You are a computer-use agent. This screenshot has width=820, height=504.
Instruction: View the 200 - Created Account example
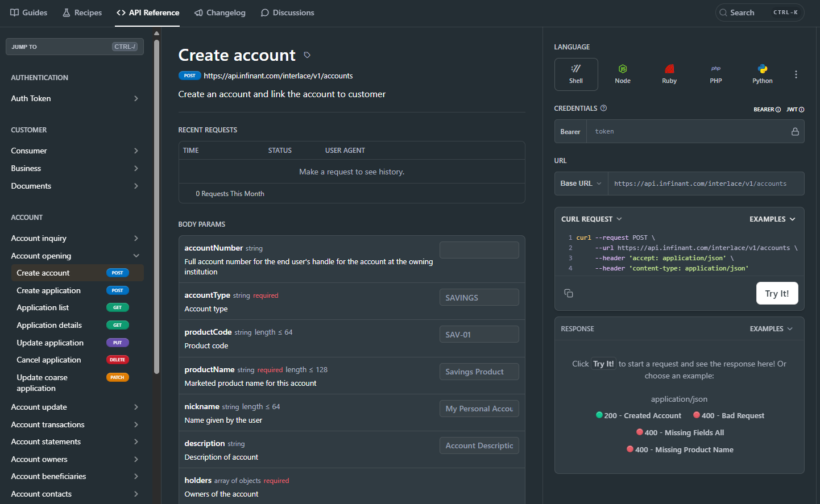(x=639, y=415)
